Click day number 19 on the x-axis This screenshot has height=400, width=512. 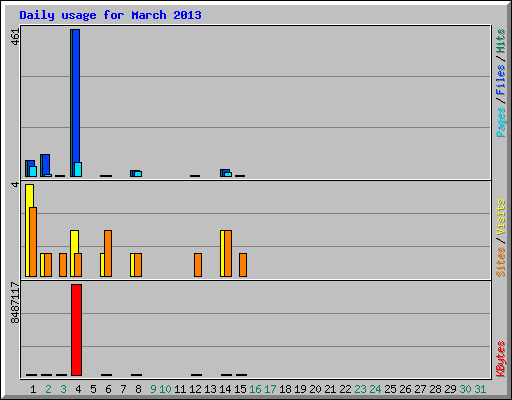300,389
